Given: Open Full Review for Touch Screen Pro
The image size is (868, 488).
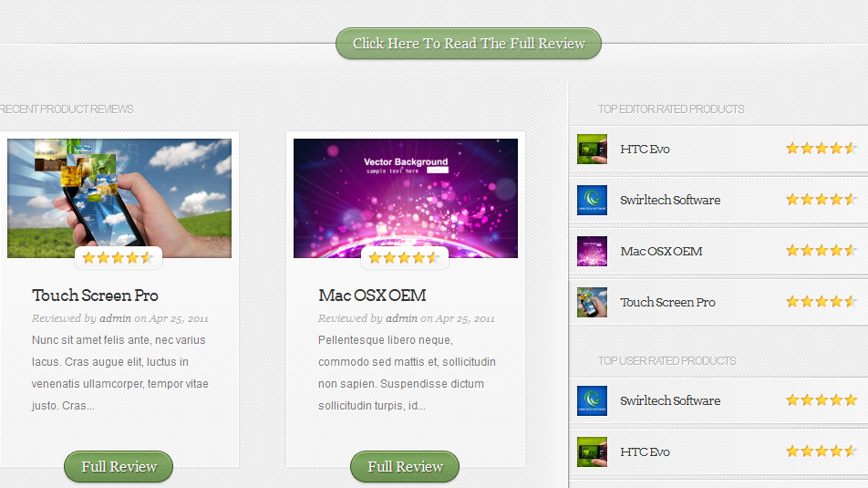Looking at the screenshot, I should pos(119,466).
